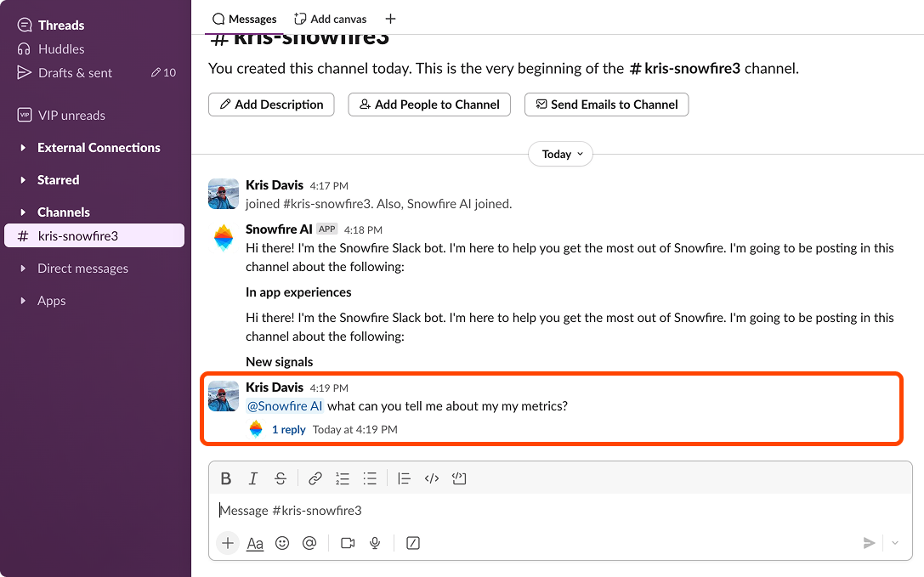Viewport: 924px width, 577px height.
Task: Start a bulleted list
Action: 370,478
